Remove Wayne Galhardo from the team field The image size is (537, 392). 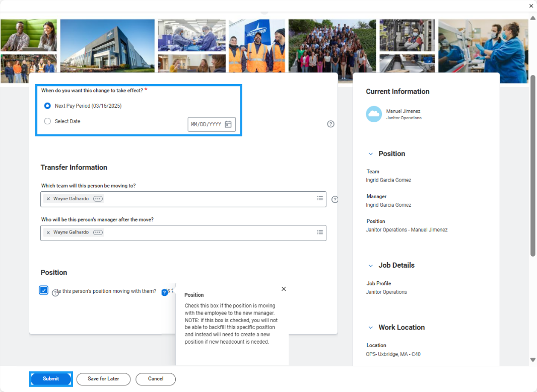tap(49, 199)
